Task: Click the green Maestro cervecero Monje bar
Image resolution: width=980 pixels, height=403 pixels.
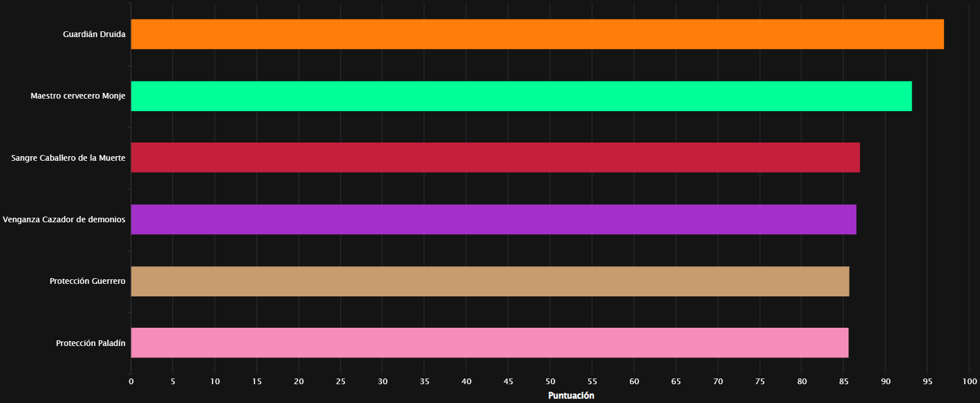Action: (x=521, y=96)
